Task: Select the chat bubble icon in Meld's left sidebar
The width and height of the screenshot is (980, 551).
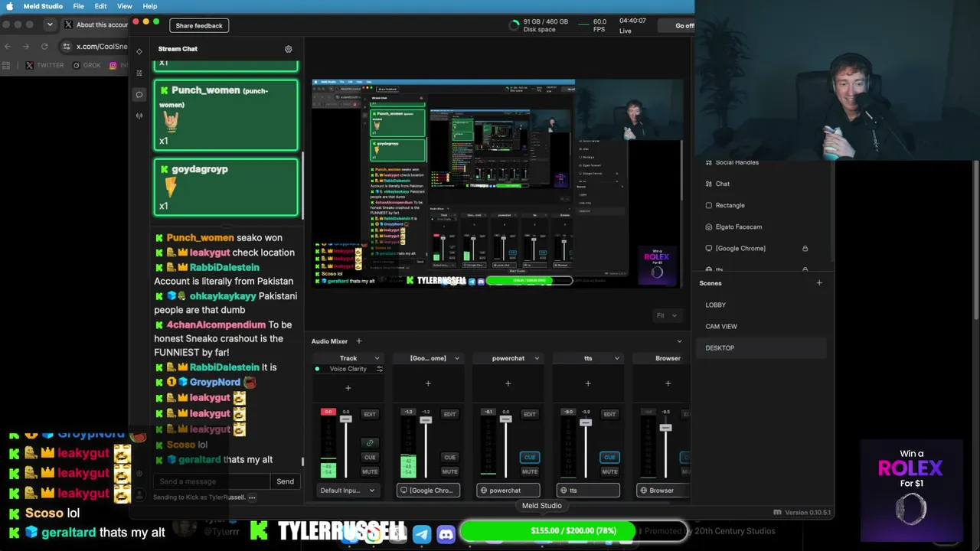Action: (x=139, y=95)
